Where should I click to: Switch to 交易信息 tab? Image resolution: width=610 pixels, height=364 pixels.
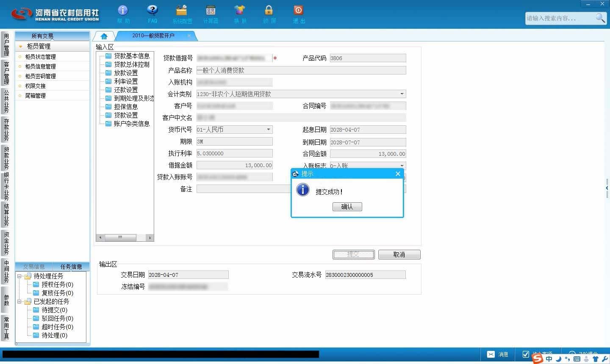[x=34, y=267]
